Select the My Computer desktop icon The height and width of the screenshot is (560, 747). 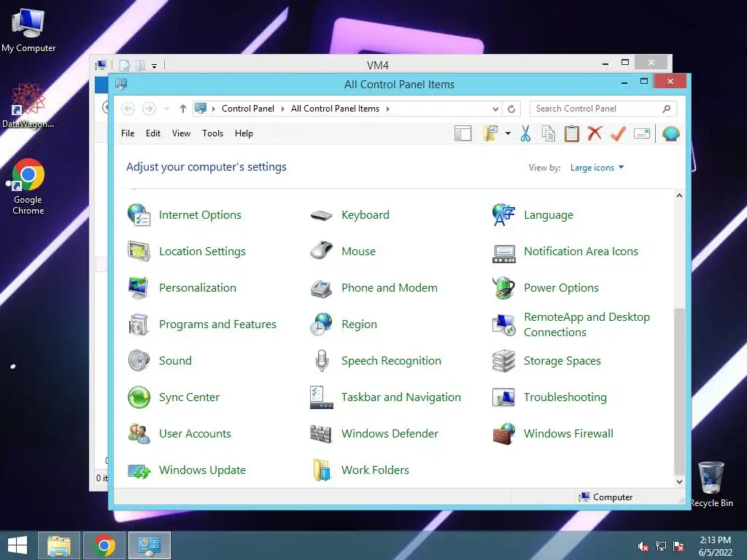click(x=28, y=30)
